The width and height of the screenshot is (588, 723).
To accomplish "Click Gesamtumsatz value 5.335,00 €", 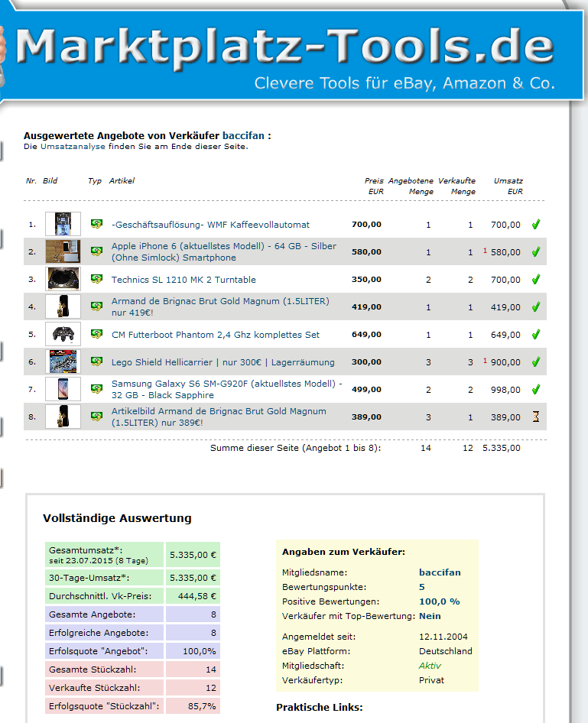I will (193, 555).
